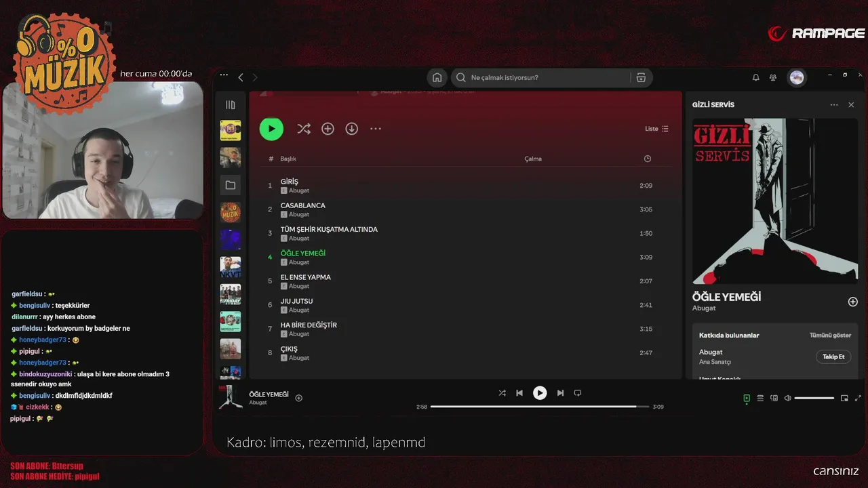Open Your Library from the sidebar icon
Image resolution: width=868 pixels, height=488 pixels.
[x=231, y=105]
